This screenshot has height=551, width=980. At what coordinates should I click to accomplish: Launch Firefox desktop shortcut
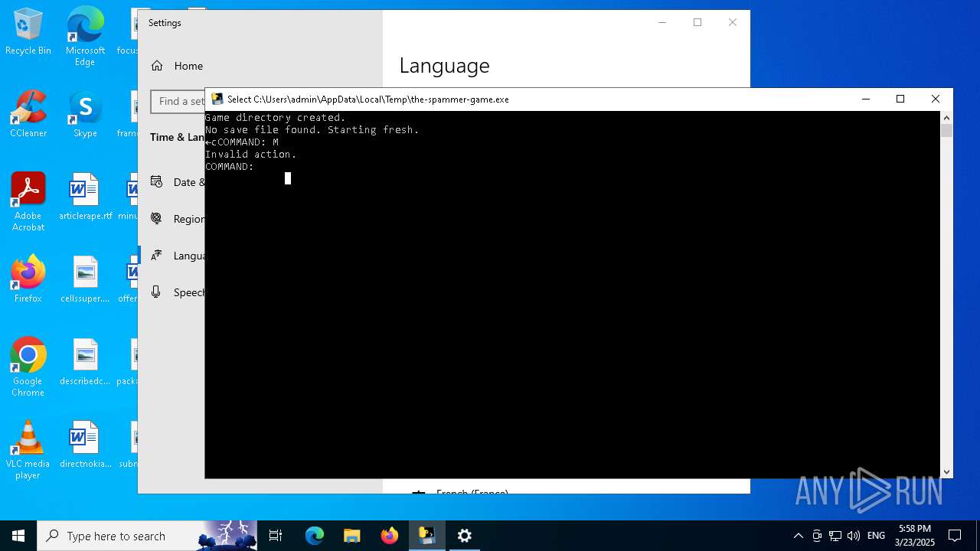(x=28, y=279)
